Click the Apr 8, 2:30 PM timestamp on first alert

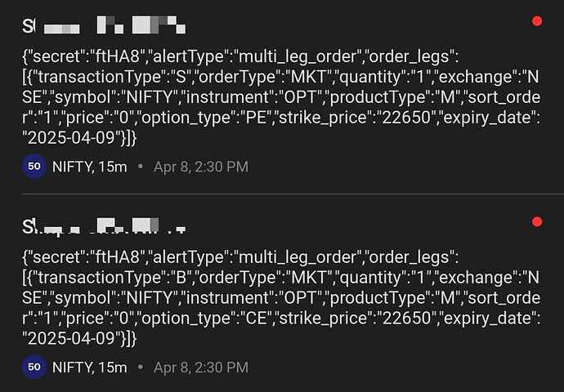201,167
